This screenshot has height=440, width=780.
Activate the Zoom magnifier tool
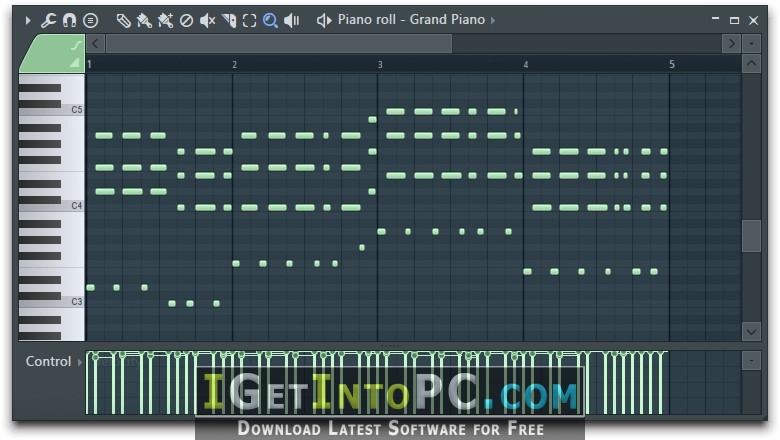click(x=270, y=20)
